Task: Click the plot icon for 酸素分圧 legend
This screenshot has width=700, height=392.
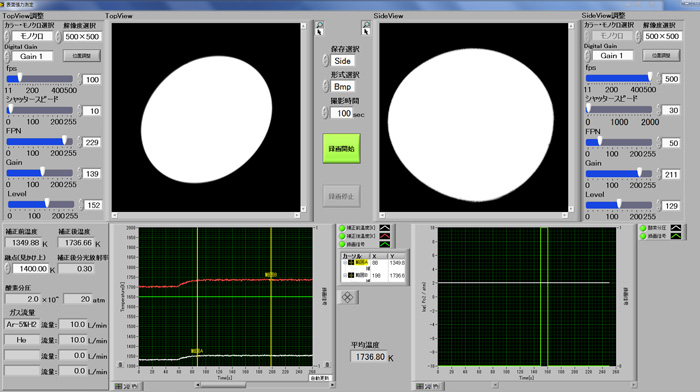Action: [x=676, y=228]
